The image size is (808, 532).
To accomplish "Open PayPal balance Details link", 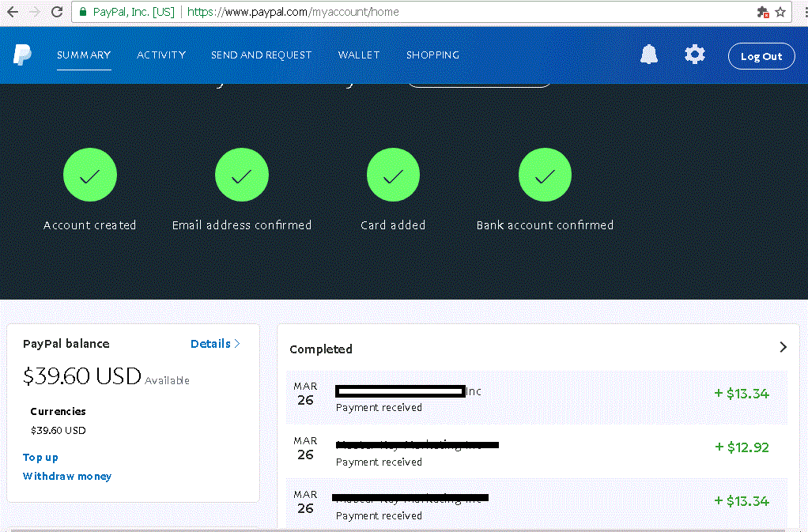I will (x=215, y=344).
